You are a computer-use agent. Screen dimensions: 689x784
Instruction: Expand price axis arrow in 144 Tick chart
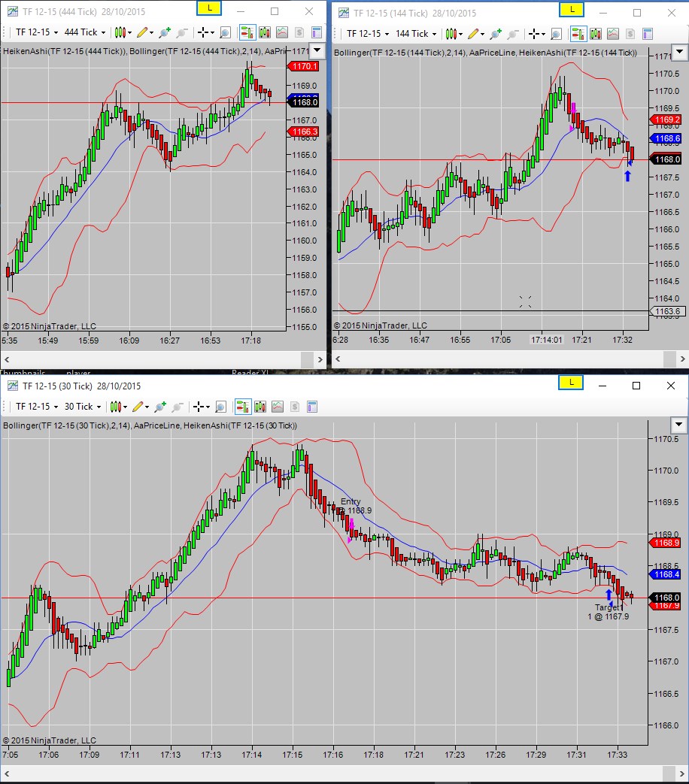pyautogui.click(x=679, y=52)
